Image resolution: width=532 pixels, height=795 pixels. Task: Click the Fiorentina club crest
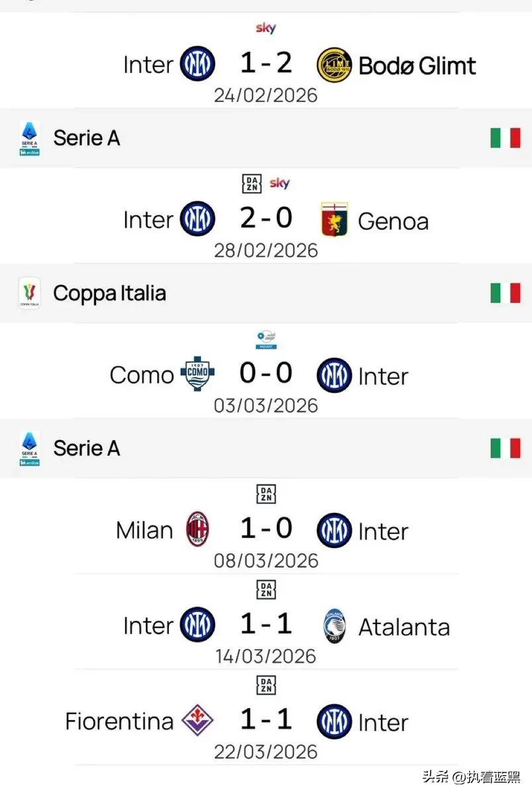197,721
